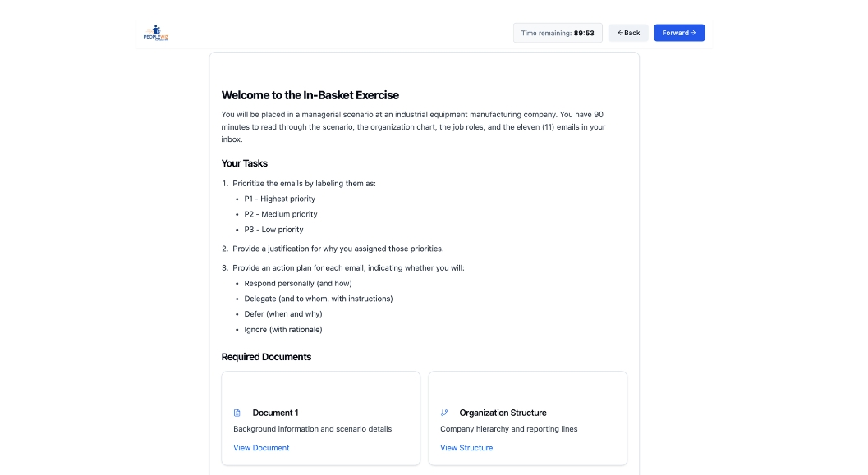Click the right arrow on Forward button
This screenshot has height=475, width=868.
coord(693,33)
